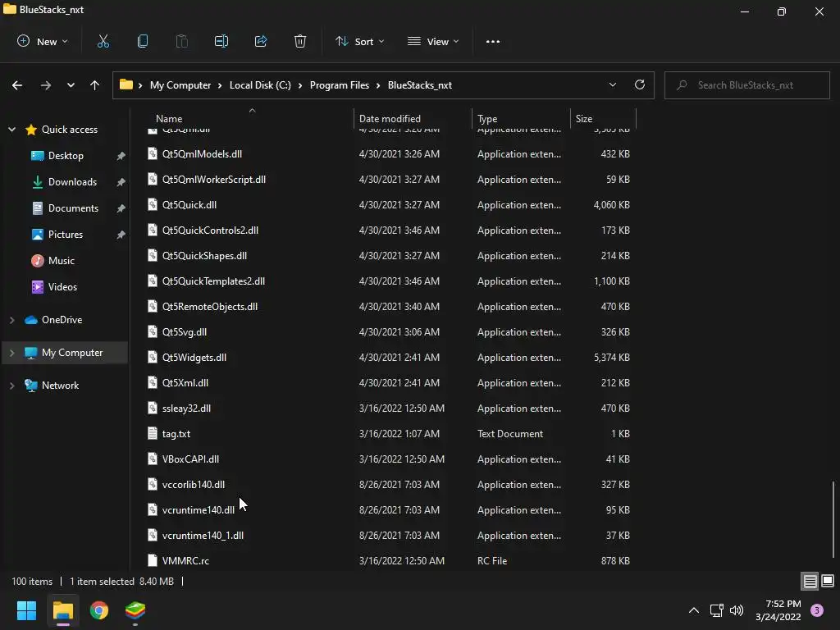Open the notification badge showing 3
The width and height of the screenshot is (840, 630).
[817, 610]
